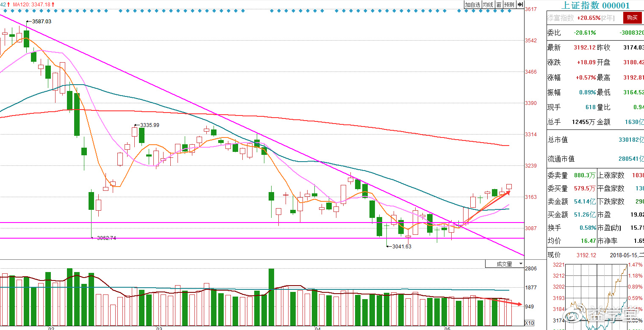This screenshot has width=644, height=330.
Task: Click the 窗 window layout icon
Action: (499, 5)
